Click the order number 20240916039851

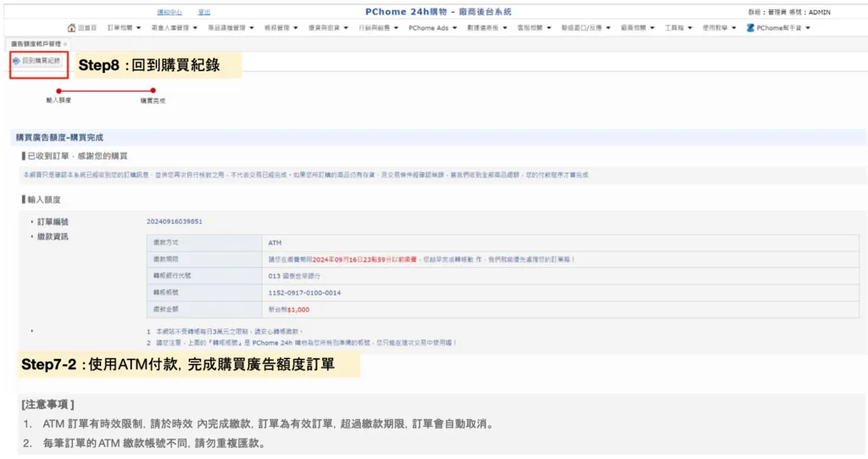(x=174, y=221)
